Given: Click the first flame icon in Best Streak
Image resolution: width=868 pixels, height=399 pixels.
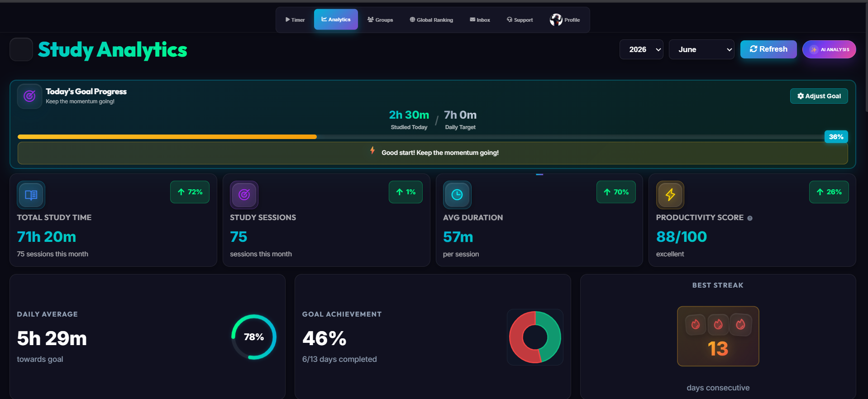Looking at the screenshot, I should [696, 324].
